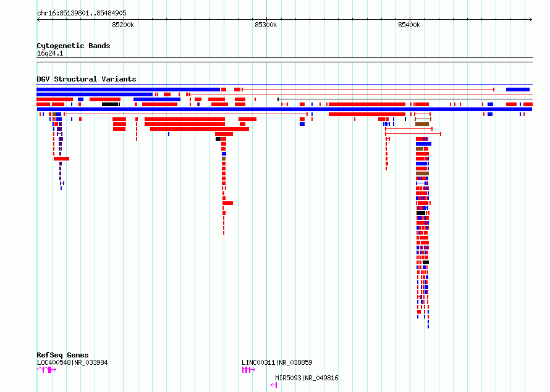The width and height of the screenshot is (550, 392).
Task: Select the wide red bar below LOC400548-side purple stack
Action: pos(61,159)
